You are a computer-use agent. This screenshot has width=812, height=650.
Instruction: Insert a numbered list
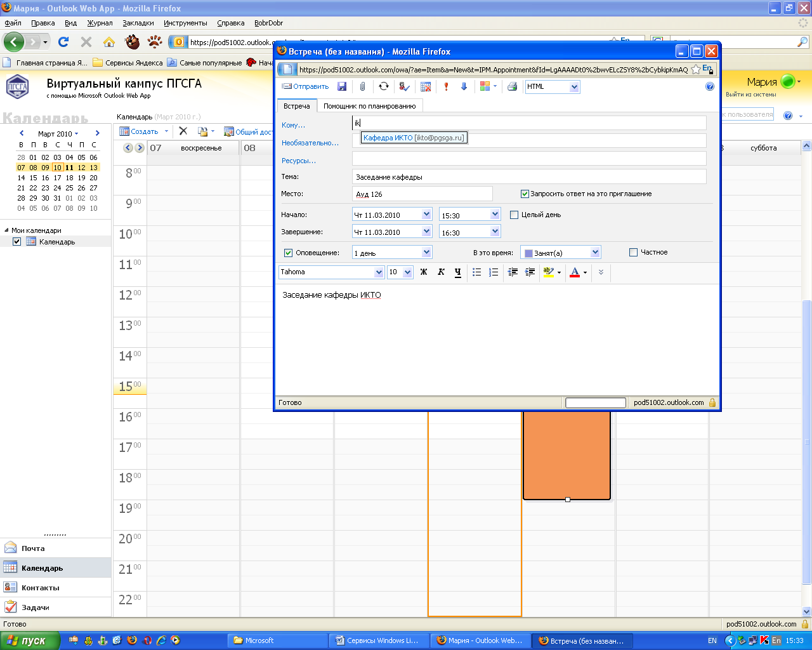pyautogui.click(x=494, y=272)
